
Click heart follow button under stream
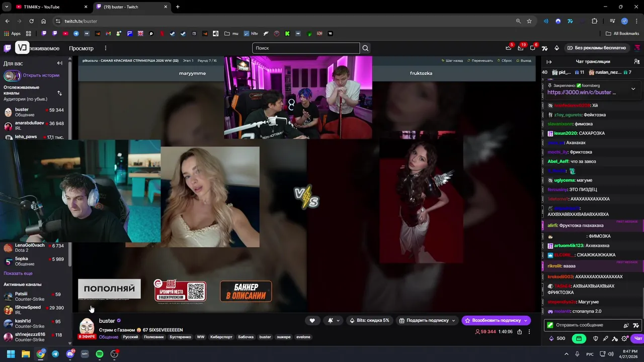point(312,320)
